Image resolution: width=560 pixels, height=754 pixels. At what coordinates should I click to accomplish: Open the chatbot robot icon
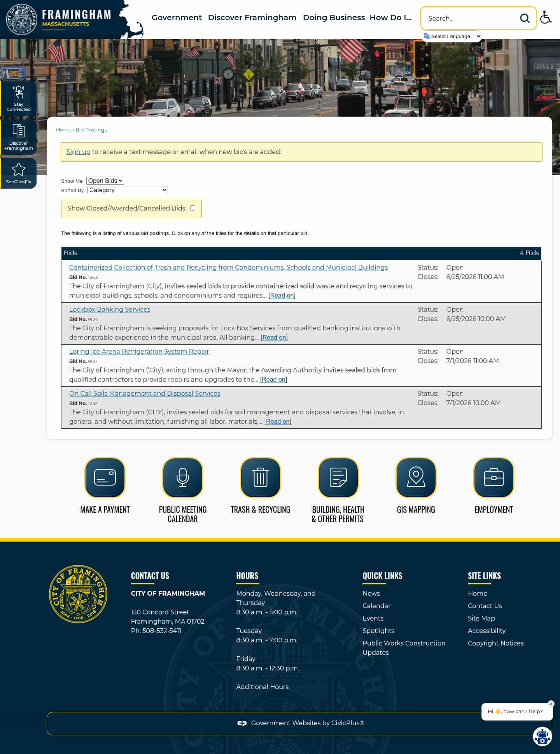[542, 736]
